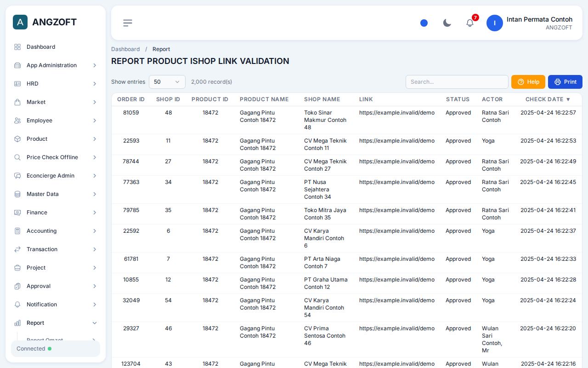Click the orange Help button
This screenshot has width=588, height=368.
pos(528,82)
